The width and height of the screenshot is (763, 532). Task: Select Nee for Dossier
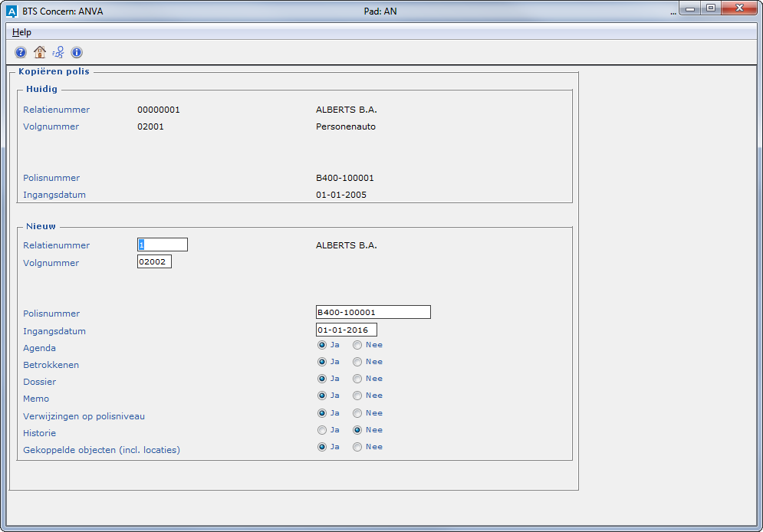click(x=357, y=379)
